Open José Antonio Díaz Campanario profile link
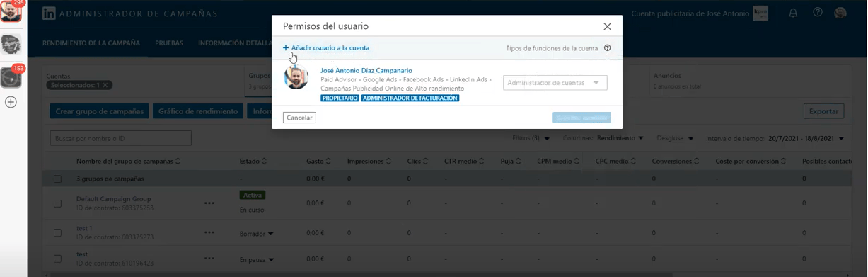The height and width of the screenshot is (277, 868). pyautogui.click(x=366, y=70)
